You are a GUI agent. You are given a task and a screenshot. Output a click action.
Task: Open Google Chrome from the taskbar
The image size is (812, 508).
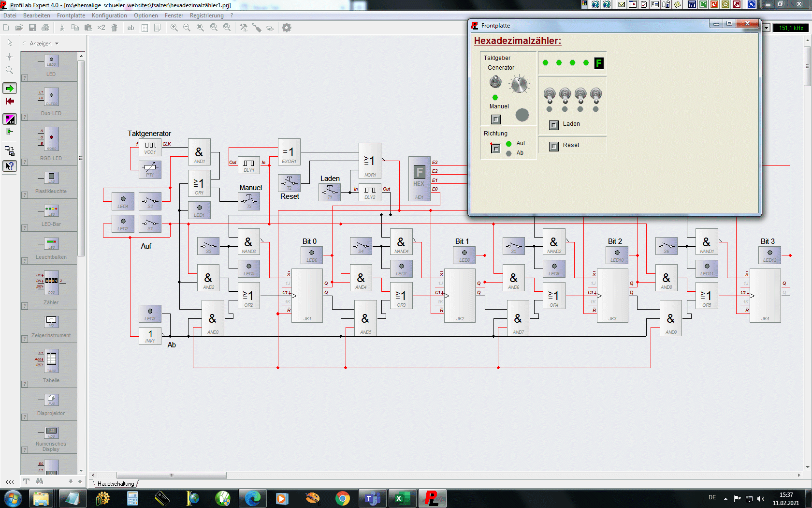343,498
